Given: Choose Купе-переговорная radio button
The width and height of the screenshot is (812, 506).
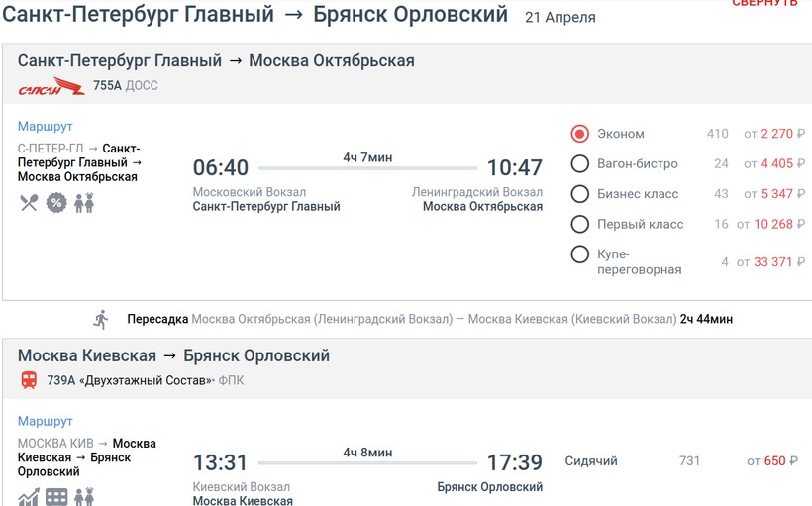Looking at the screenshot, I should click(580, 254).
